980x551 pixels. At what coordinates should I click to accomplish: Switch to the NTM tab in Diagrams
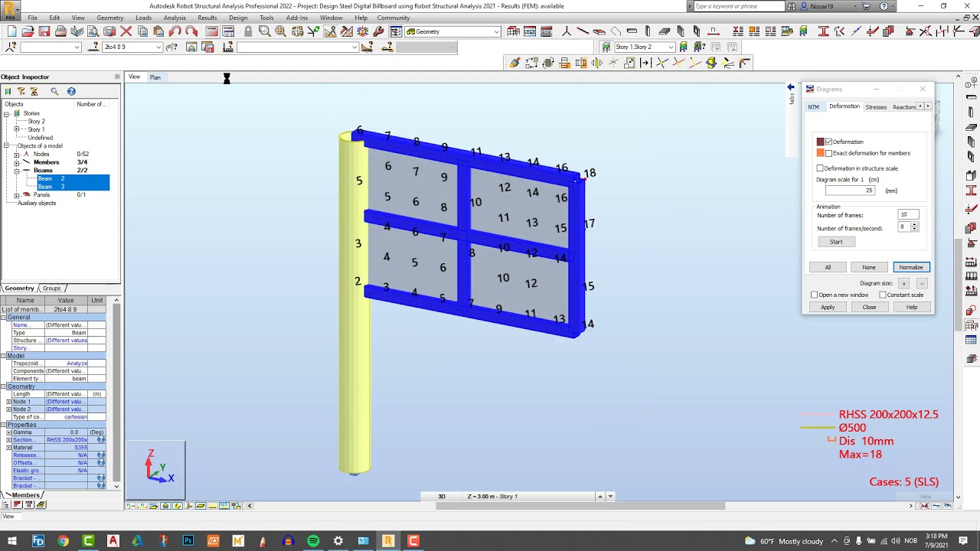pos(814,107)
